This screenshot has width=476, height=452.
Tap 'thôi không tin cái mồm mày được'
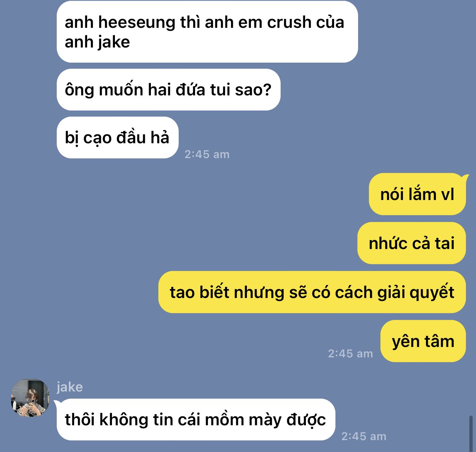point(196,420)
